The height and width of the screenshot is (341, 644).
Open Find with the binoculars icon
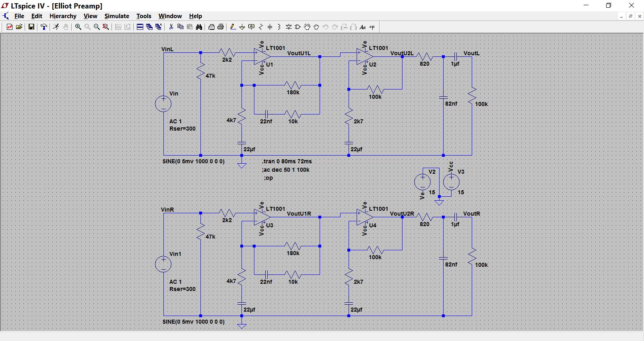(x=199, y=27)
